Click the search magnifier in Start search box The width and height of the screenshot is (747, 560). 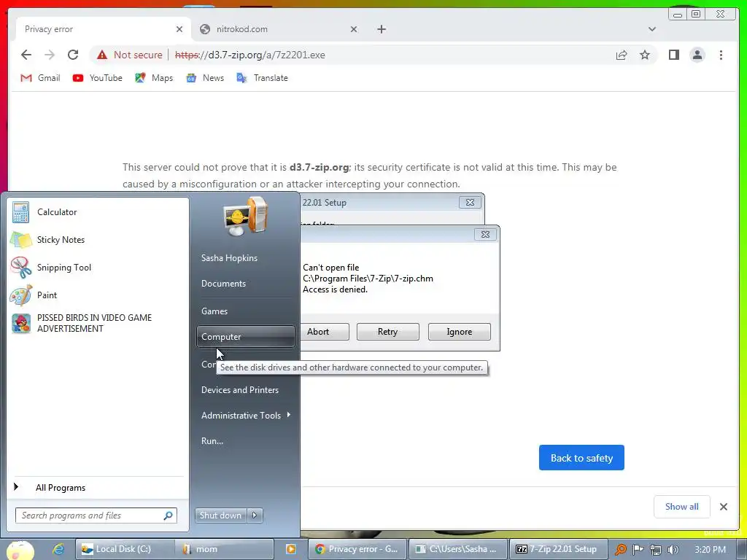tap(169, 516)
